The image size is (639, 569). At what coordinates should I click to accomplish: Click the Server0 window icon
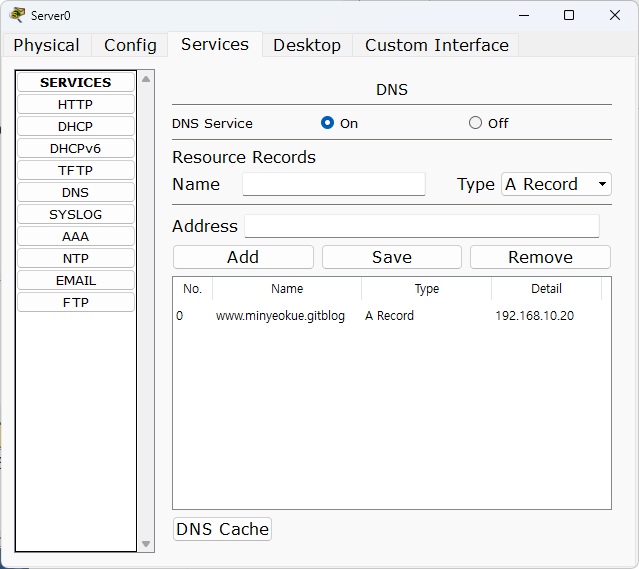(x=17, y=15)
